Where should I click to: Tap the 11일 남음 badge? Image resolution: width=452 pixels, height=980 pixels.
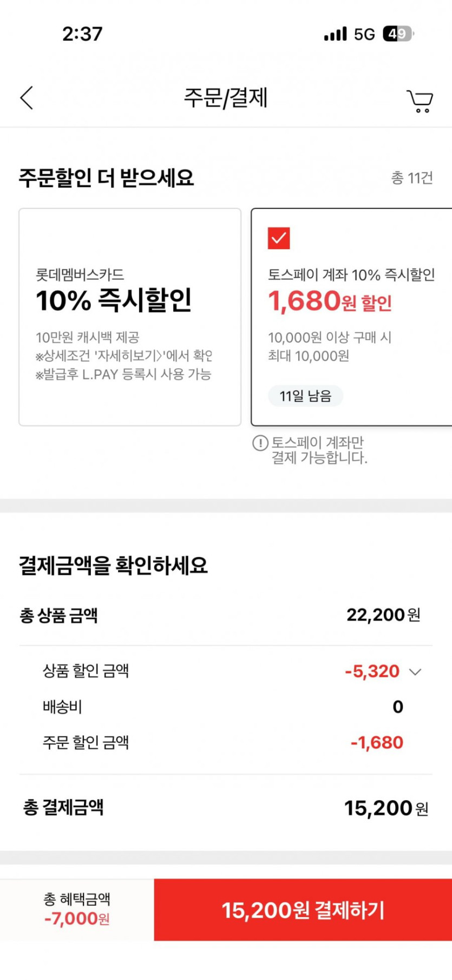click(305, 396)
